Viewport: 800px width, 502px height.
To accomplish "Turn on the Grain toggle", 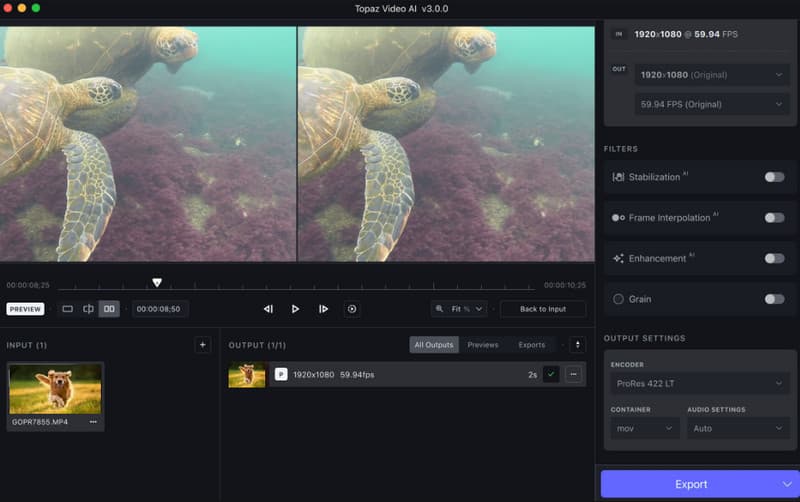I will 774,299.
